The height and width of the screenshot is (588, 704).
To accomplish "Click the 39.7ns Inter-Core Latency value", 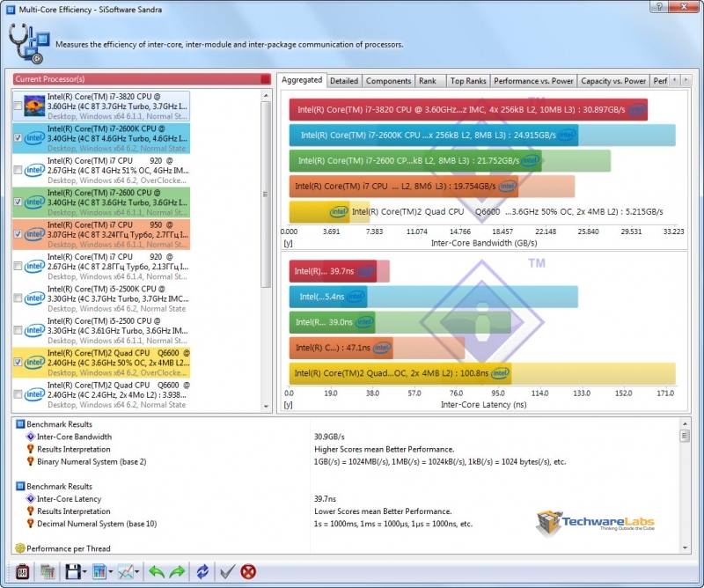I will [325, 498].
